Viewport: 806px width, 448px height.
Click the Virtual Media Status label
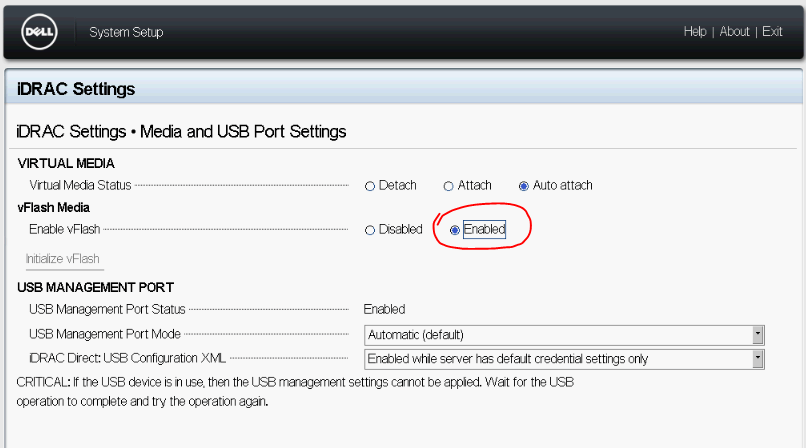[x=81, y=185]
